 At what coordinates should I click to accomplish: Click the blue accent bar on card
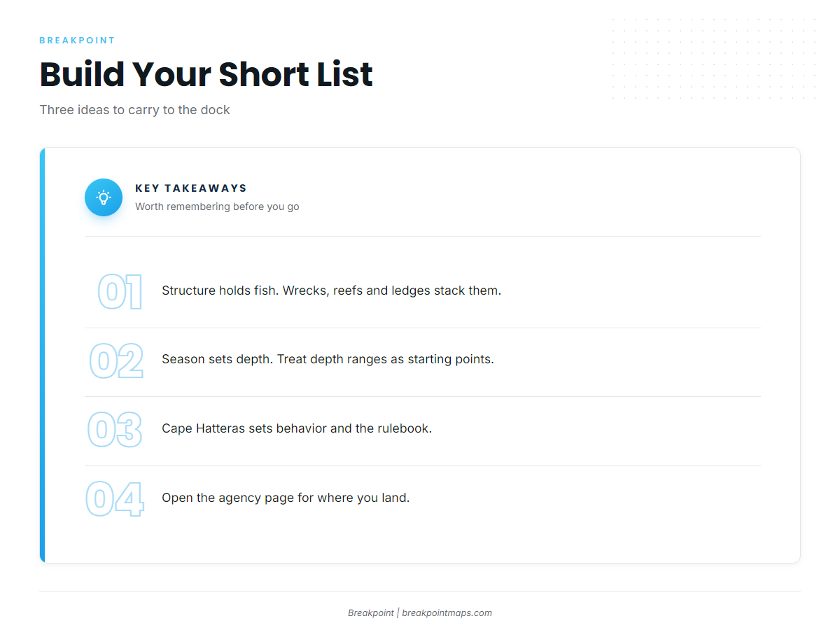pos(42,355)
